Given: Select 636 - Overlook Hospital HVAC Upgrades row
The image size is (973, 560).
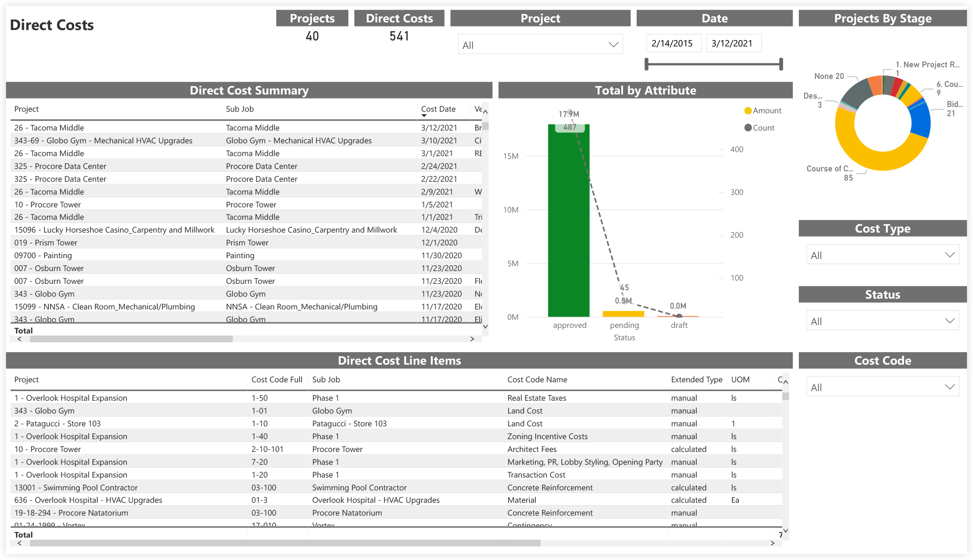Looking at the screenshot, I should pos(396,500).
